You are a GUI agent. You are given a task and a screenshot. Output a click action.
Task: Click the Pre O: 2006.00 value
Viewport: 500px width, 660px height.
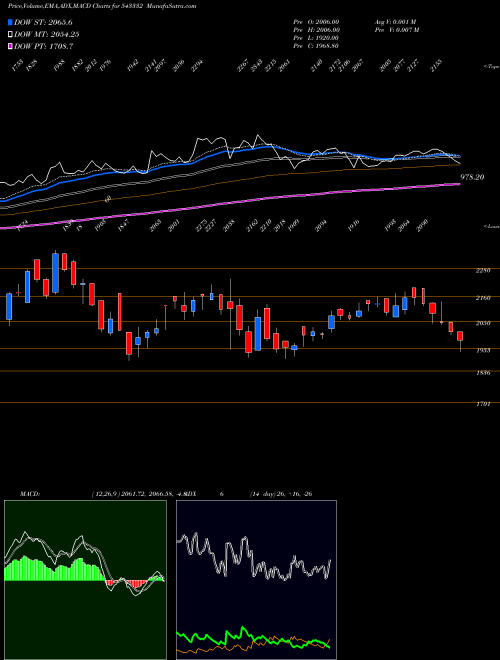(x=316, y=22)
